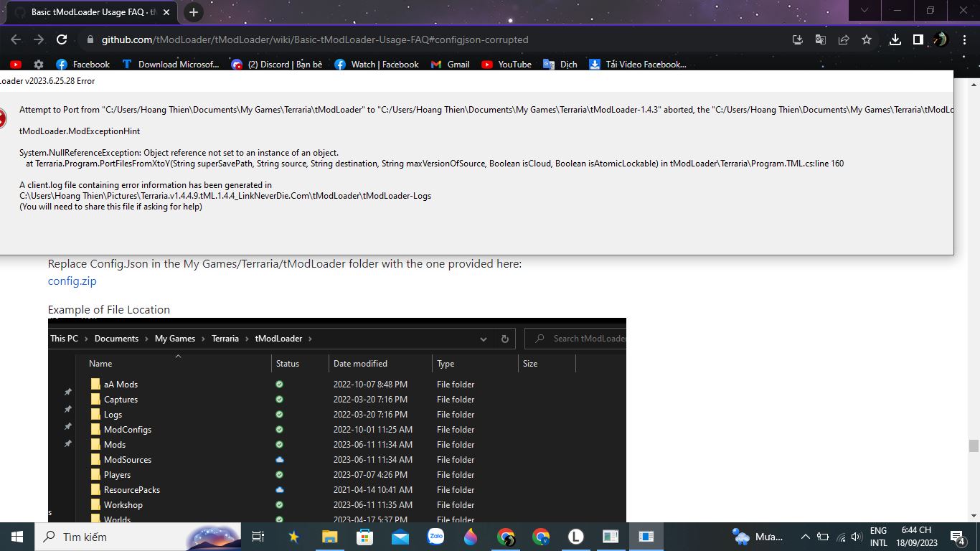Click the Task View icon on taskbar
Screen dimensions: 980x551
coord(258,536)
